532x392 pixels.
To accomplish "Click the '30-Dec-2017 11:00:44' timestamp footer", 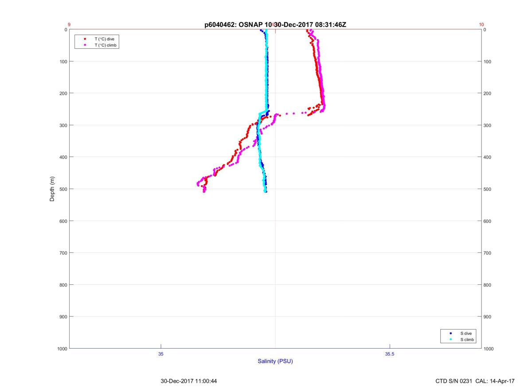I will (x=189, y=381).
